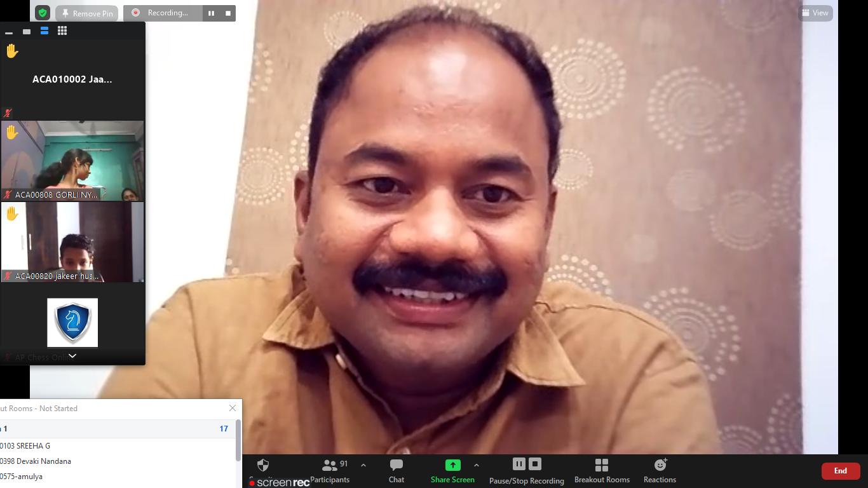
Task: Open the Chat panel
Action: coord(397,471)
